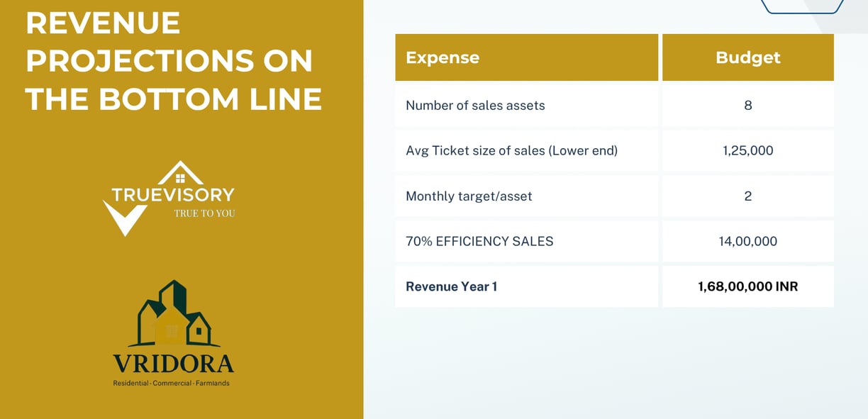Select the VRIDORA brand name text
Viewport: 868px width, 419px height.
point(173,364)
